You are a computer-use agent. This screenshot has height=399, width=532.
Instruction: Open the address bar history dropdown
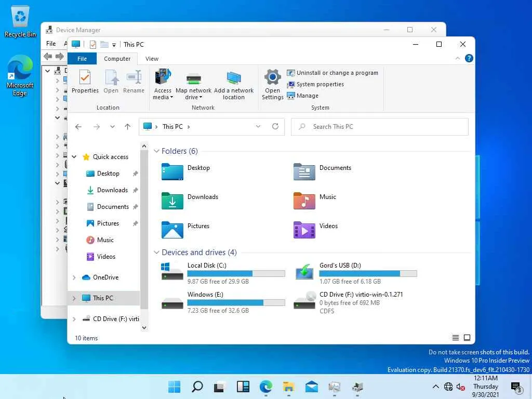258,127
